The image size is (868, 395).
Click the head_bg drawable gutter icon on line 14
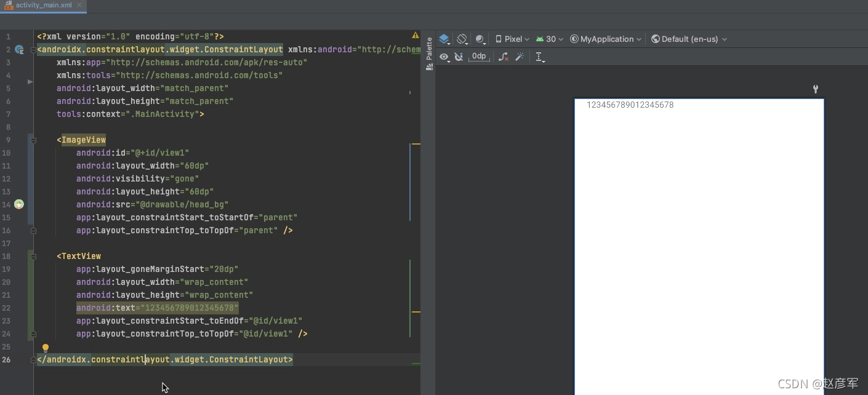[x=19, y=204]
